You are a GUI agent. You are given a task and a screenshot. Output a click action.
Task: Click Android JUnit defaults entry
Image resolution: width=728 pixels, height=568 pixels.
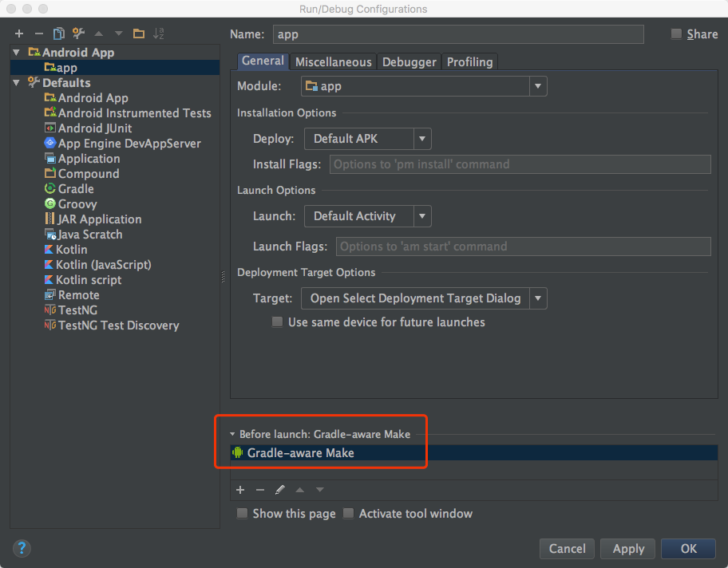click(88, 128)
